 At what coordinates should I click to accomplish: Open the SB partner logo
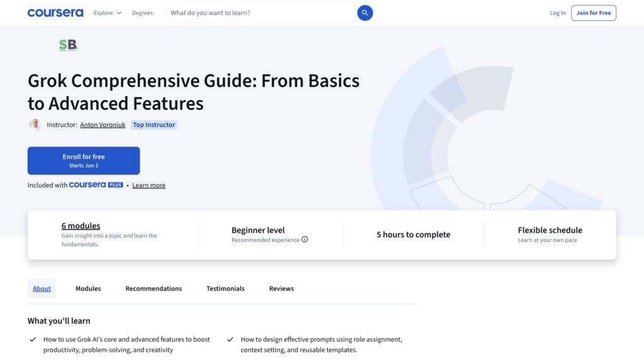[x=68, y=45]
